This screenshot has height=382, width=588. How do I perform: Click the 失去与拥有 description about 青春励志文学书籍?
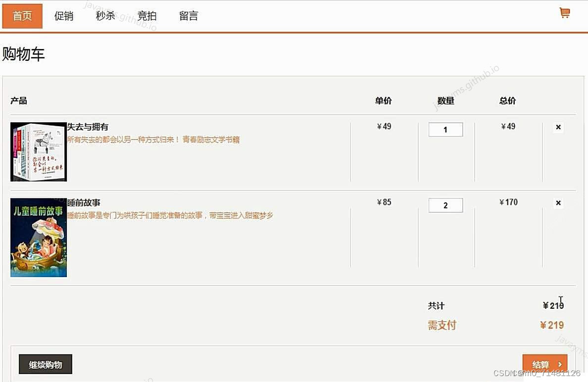pos(153,140)
